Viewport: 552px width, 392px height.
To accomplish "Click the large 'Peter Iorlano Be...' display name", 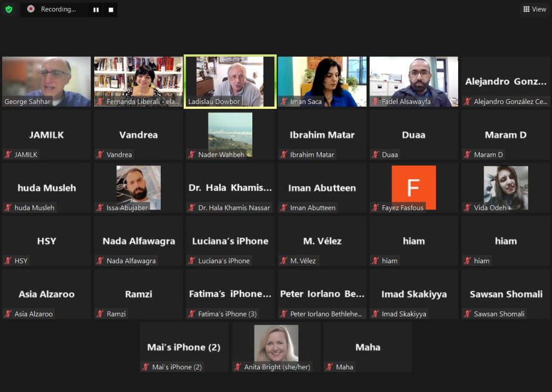I will point(322,294).
